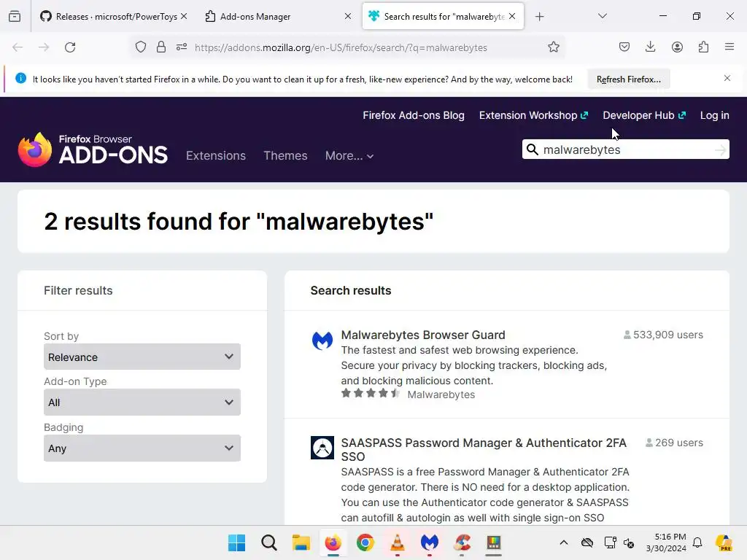
Task: Open the notification bell
Action: (697, 542)
